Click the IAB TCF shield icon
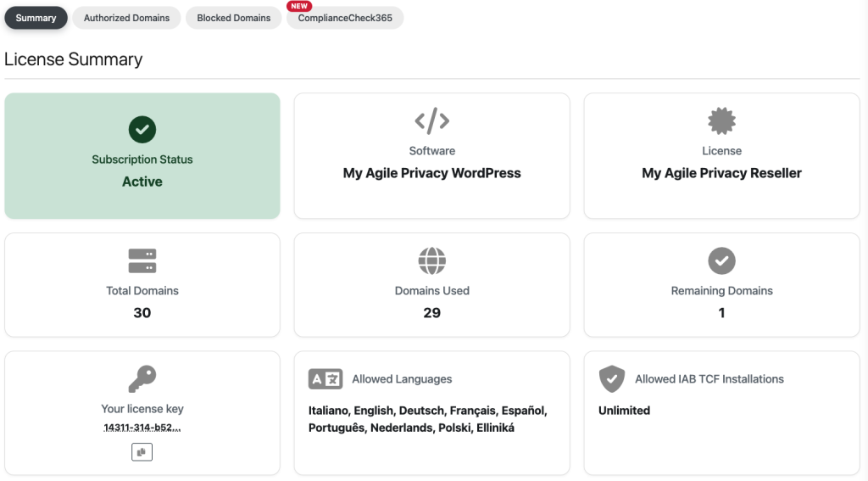 pyautogui.click(x=611, y=379)
